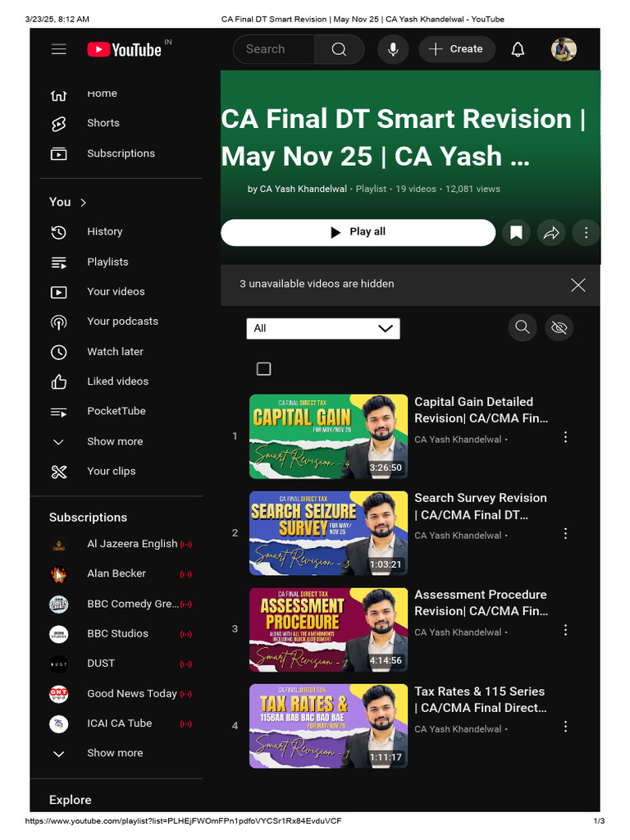The height and width of the screenshot is (840, 630).
Task: Search within the playlist
Action: [x=523, y=327]
